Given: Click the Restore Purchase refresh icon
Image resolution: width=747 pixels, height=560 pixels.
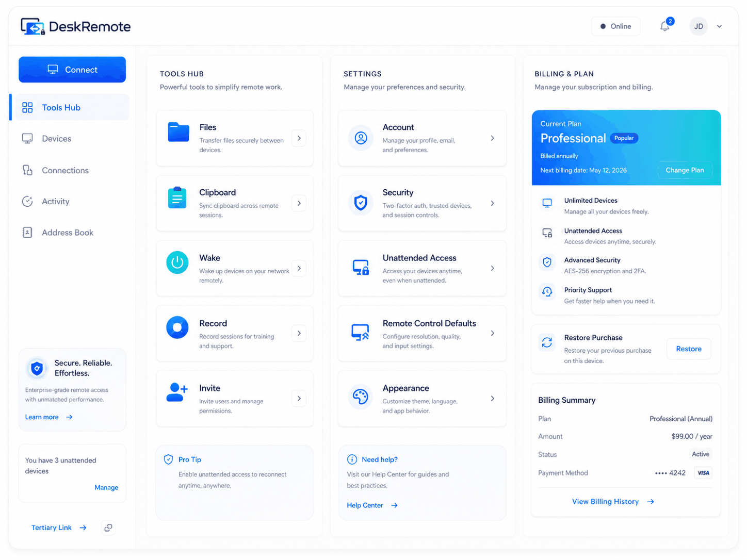Looking at the screenshot, I should (x=547, y=342).
